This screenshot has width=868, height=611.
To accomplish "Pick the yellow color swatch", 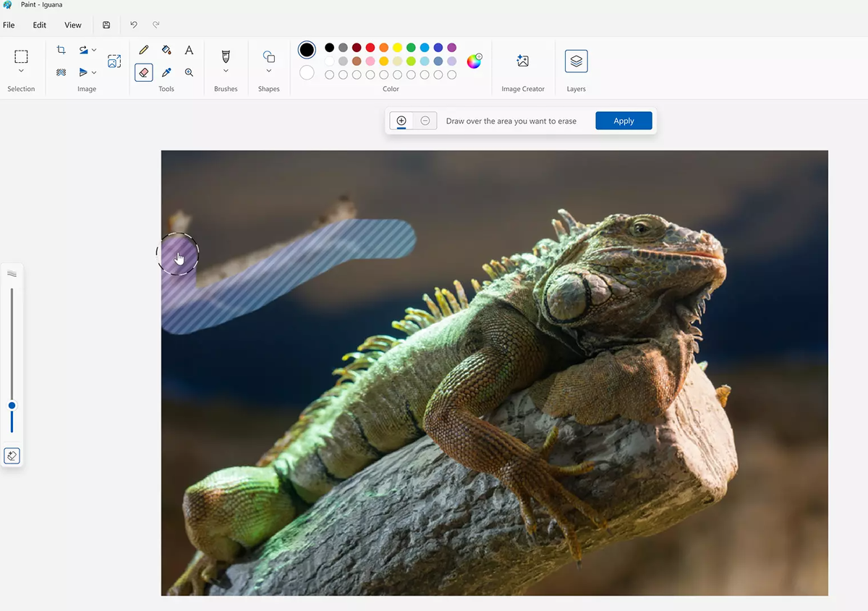I will coord(397,48).
